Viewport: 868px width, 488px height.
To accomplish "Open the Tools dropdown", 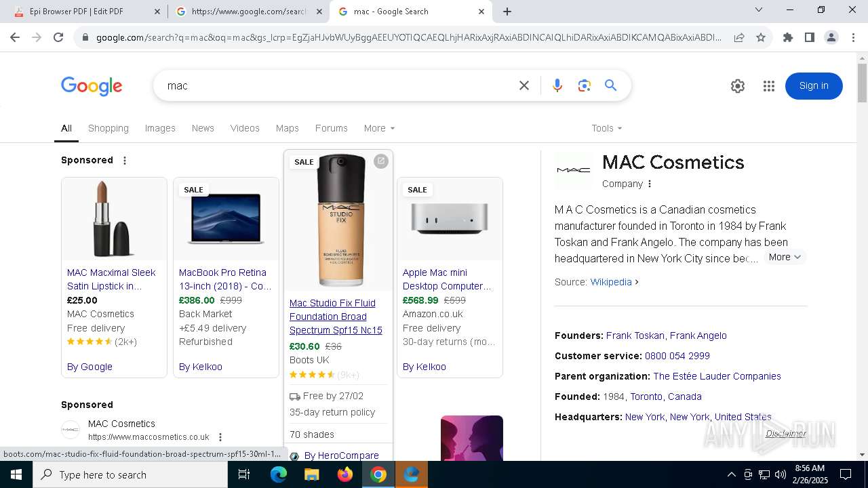I will tap(606, 128).
